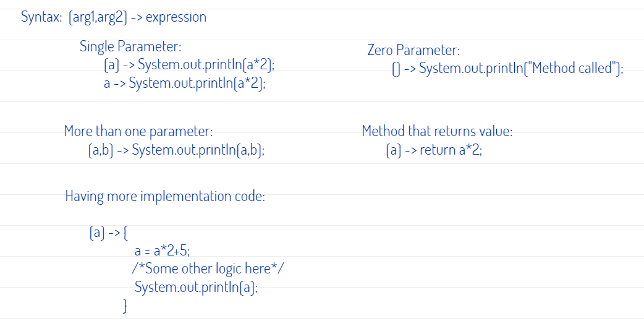Click the word "expression" in the syntax line

pos(176,17)
